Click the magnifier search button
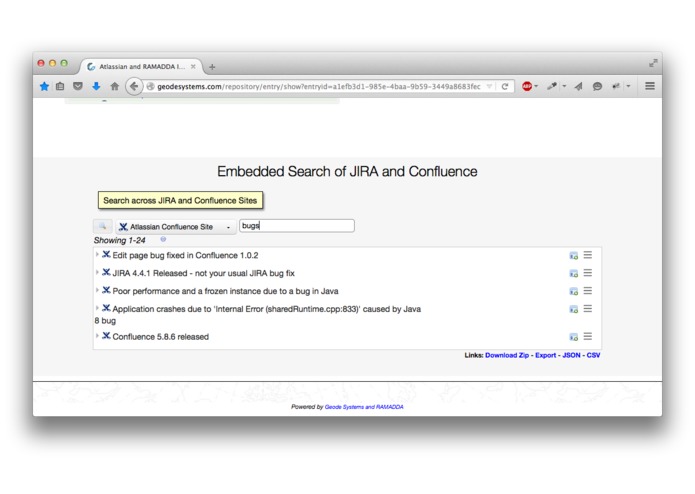 (102, 226)
